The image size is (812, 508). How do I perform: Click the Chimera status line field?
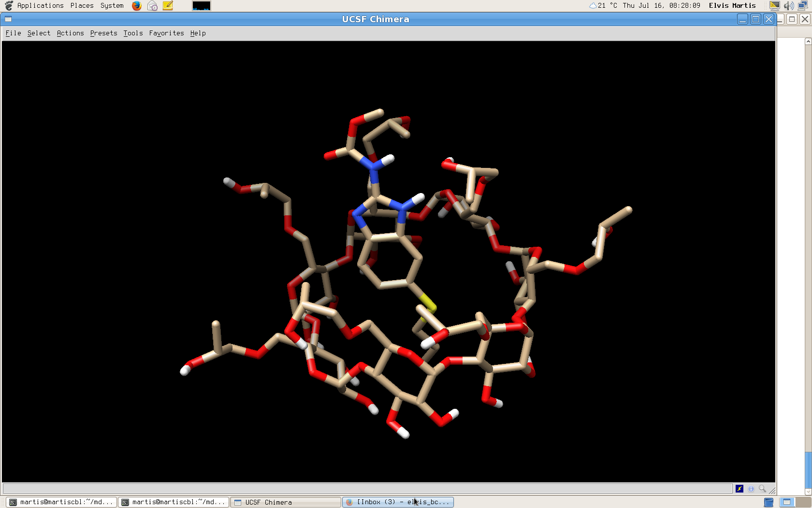click(367, 489)
